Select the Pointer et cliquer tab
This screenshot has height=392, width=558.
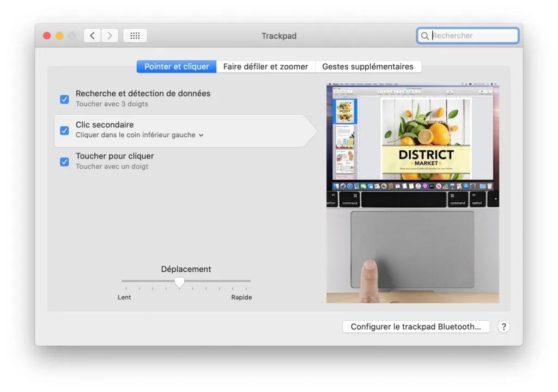pos(175,66)
